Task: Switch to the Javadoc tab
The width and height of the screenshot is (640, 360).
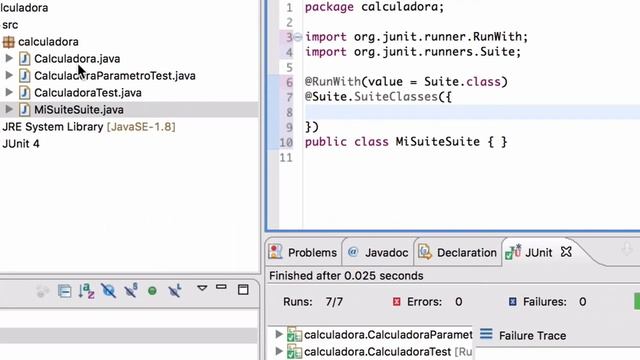Action: click(x=386, y=253)
